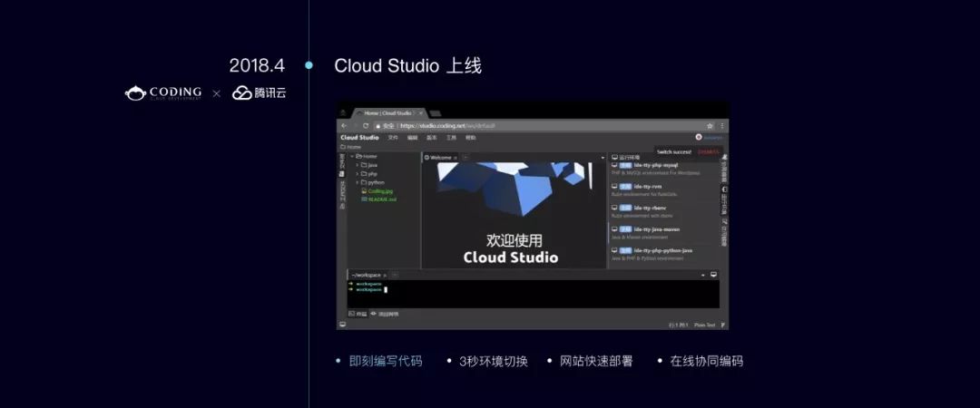Open the 工具 menu

451,138
